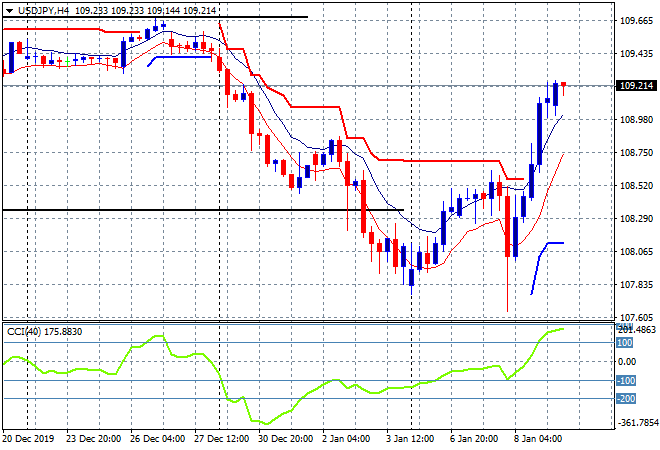The width and height of the screenshot is (660, 450).
Task: Click the 8 Jan 04:00 date label
Action: [536, 438]
